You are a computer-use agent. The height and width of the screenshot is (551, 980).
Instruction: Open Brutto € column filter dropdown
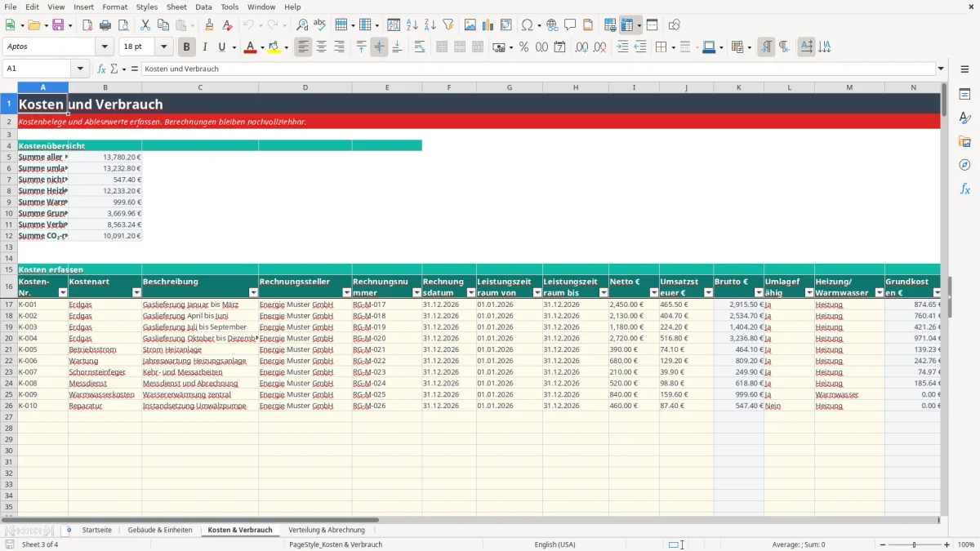pos(759,292)
